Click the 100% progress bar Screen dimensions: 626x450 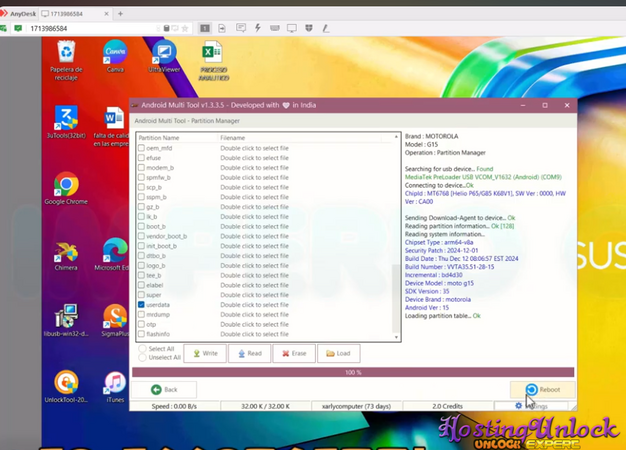click(353, 372)
